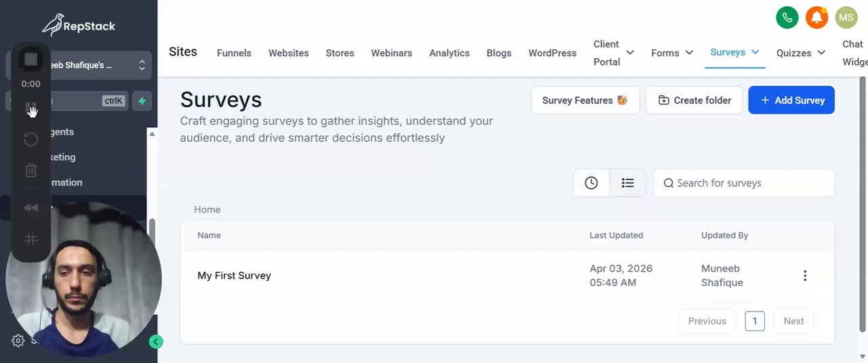
Task: Expand the Surveys tab dropdown
Action: point(755,52)
